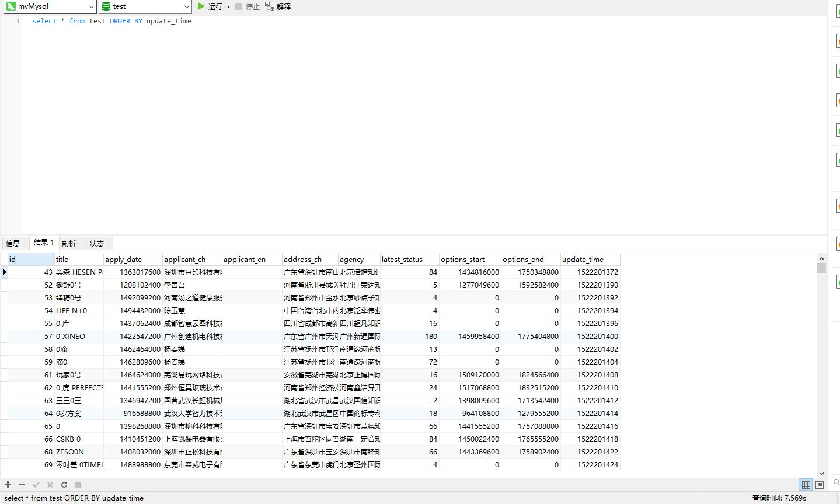Viewport: 840px width, 504px height.
Task: Switch to grid view
Action: pyautogui.click(x=806, y=485)
